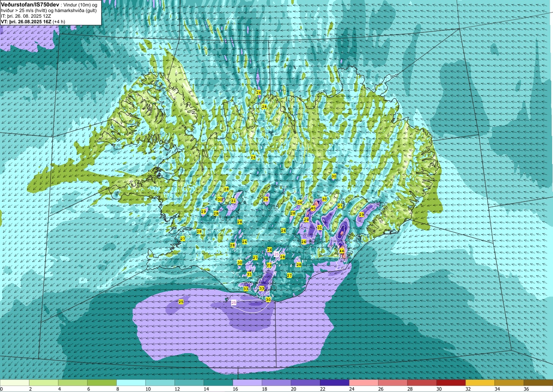Choose the 34–36 m/s mustard legend swatch
553x392 pixels.
point(509,383)
